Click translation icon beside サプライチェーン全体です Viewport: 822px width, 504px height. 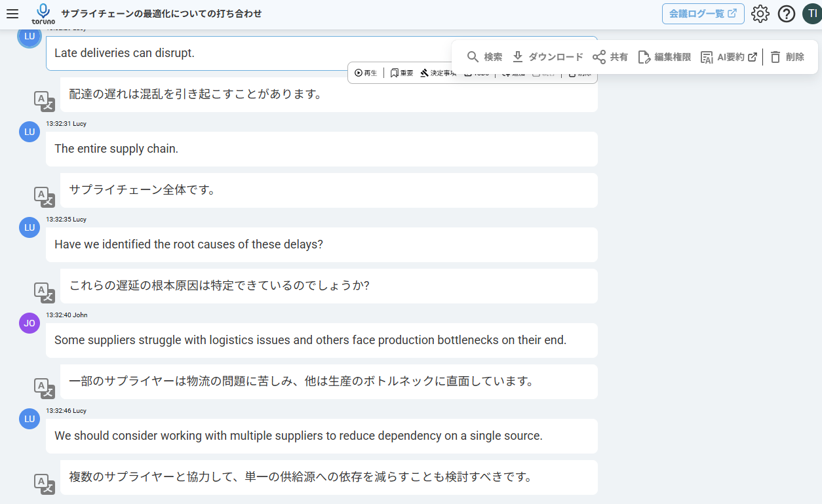45,197
